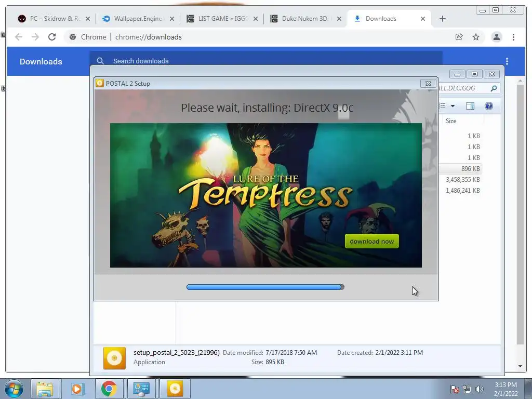The height and width of the screenshot is (399, 532).
Task: Click the setup_postal_2 icon in details pane
Action: 114,358
